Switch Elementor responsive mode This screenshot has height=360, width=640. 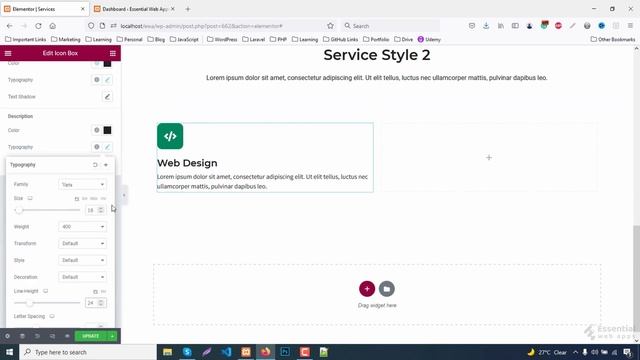click(x=52, y=336)
